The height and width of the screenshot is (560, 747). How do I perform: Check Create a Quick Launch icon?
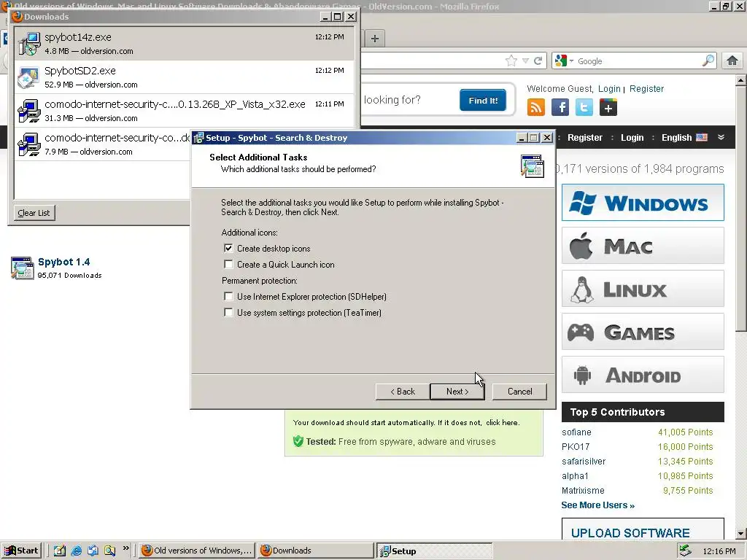[228, 264]
